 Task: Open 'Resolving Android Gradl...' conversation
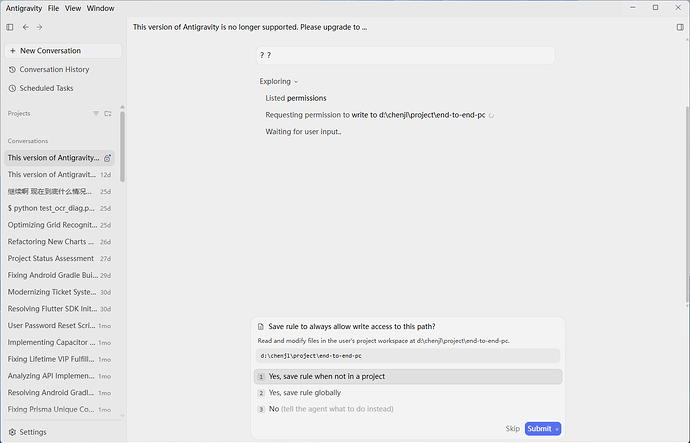59,392
